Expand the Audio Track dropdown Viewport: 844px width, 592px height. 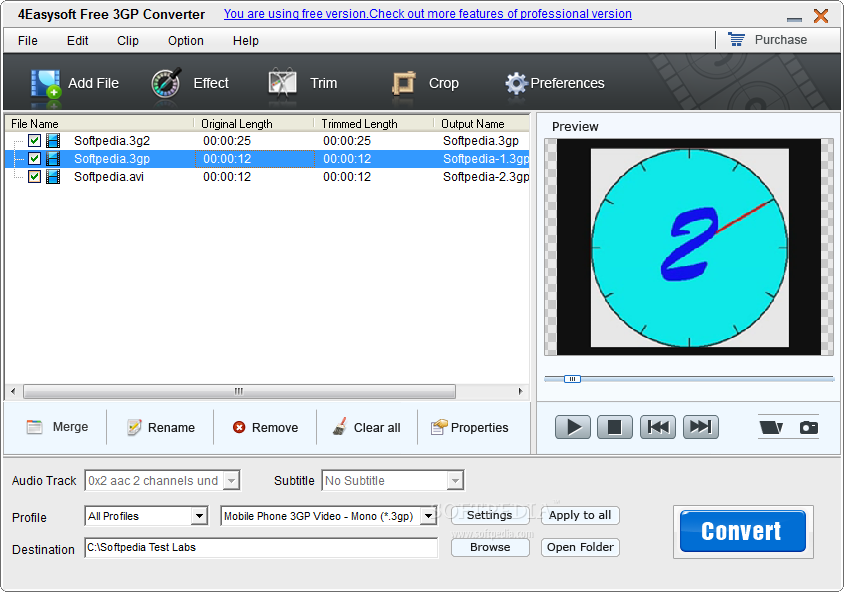pos(231,481)
